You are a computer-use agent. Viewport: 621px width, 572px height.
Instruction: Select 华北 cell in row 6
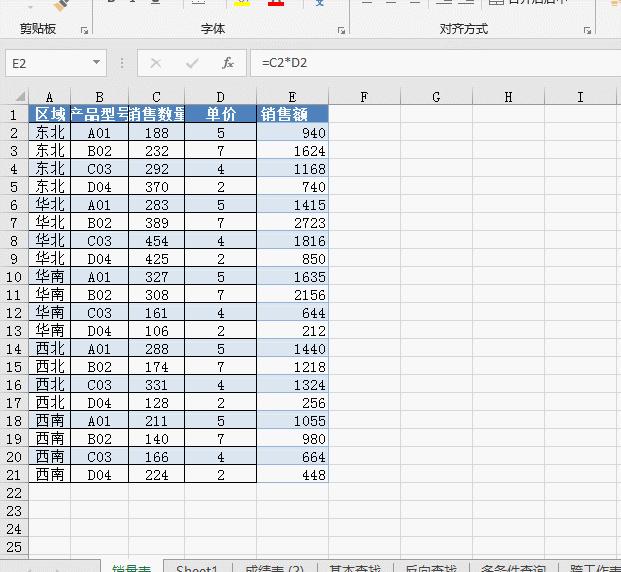pos(50,204)
